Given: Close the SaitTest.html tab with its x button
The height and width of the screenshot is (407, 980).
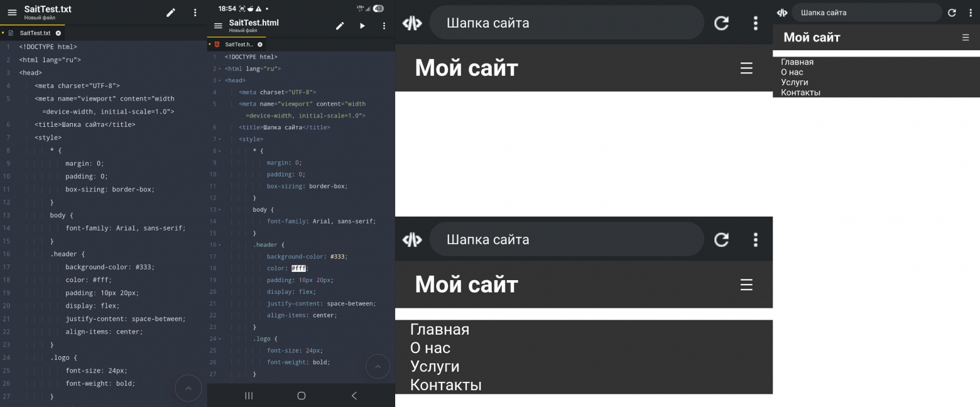Looking at the screenshot, I should [261, 44].
